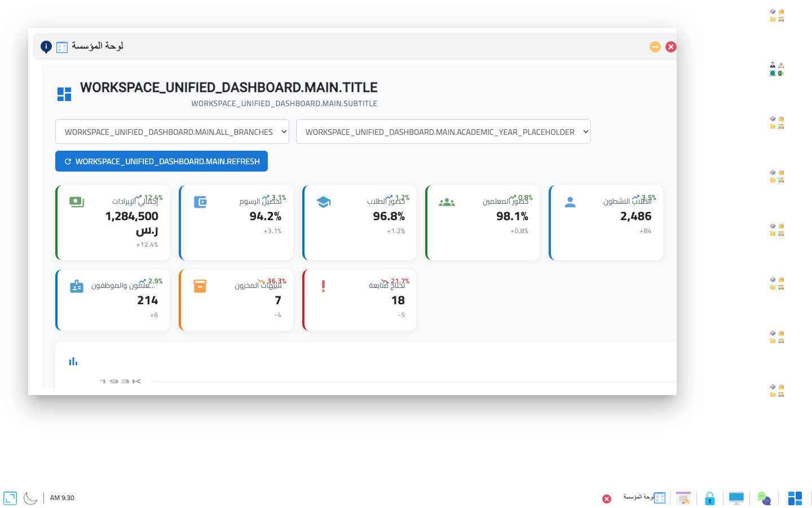The image size is (812, 508).
Task: Click the 36.3% downward trend indicator
Action: [x=272, y=281]
